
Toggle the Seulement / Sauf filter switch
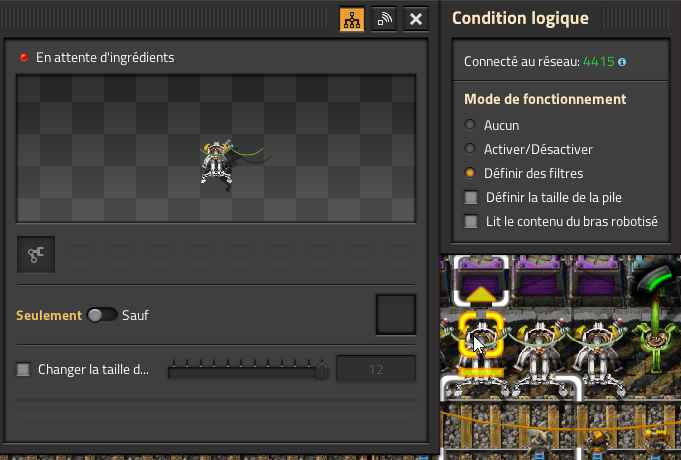102,315
